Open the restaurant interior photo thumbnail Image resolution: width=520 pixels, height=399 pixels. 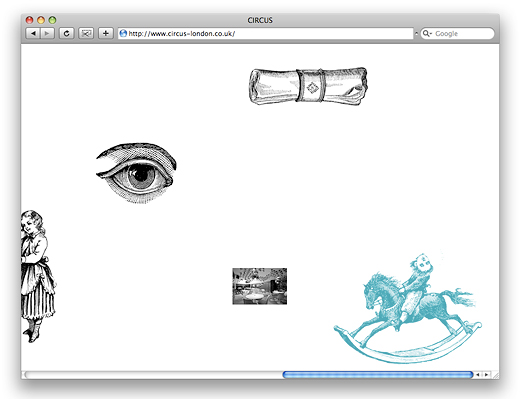pyautogui.click(x=260, y=286)
